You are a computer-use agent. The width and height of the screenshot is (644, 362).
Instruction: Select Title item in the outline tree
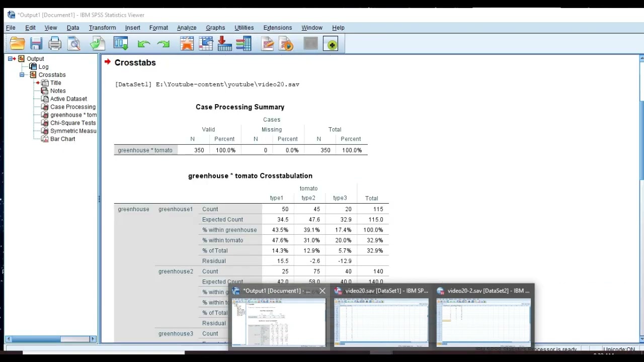click(x=56, y=83)
